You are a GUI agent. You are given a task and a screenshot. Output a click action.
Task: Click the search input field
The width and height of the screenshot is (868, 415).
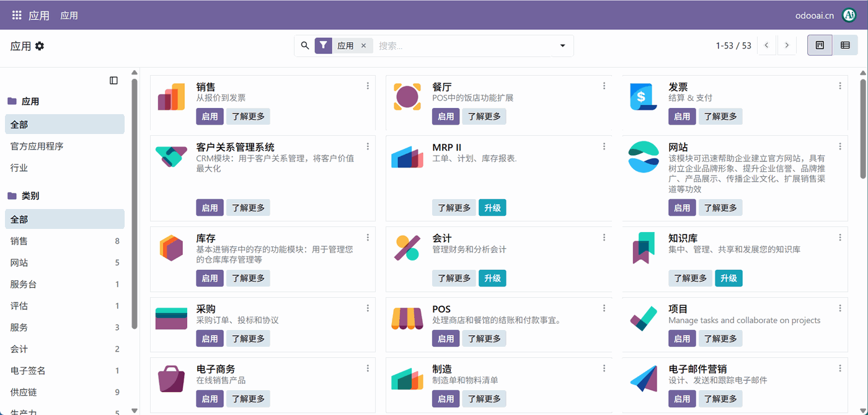click(x=463, y=45)
